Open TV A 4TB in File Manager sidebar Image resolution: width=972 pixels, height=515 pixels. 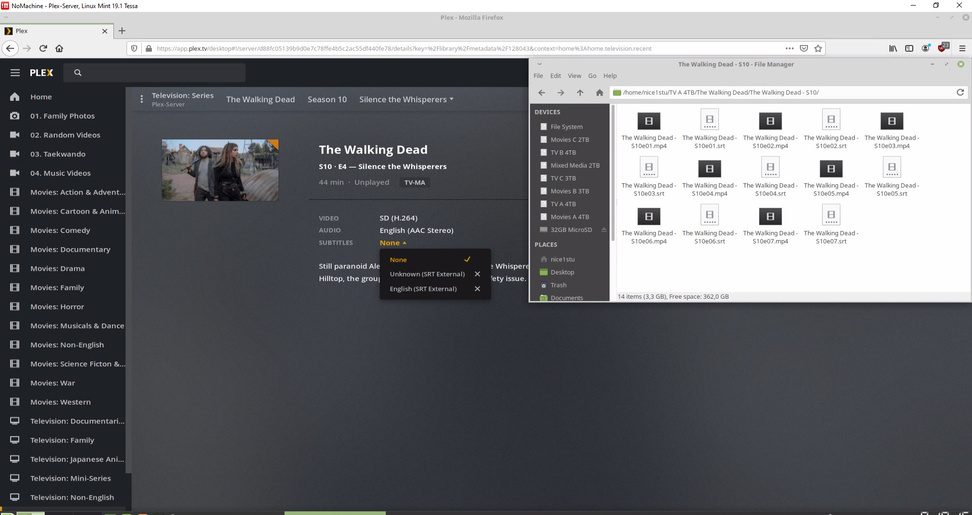[x=563, y=204]
